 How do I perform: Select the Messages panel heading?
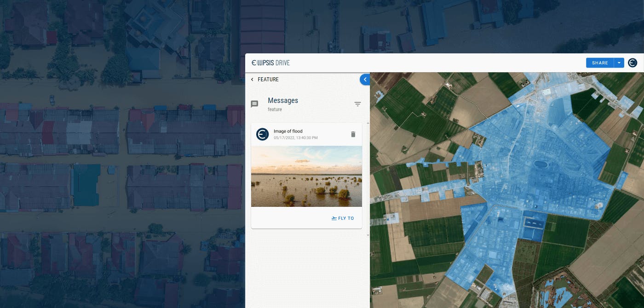tap(283, 100)
